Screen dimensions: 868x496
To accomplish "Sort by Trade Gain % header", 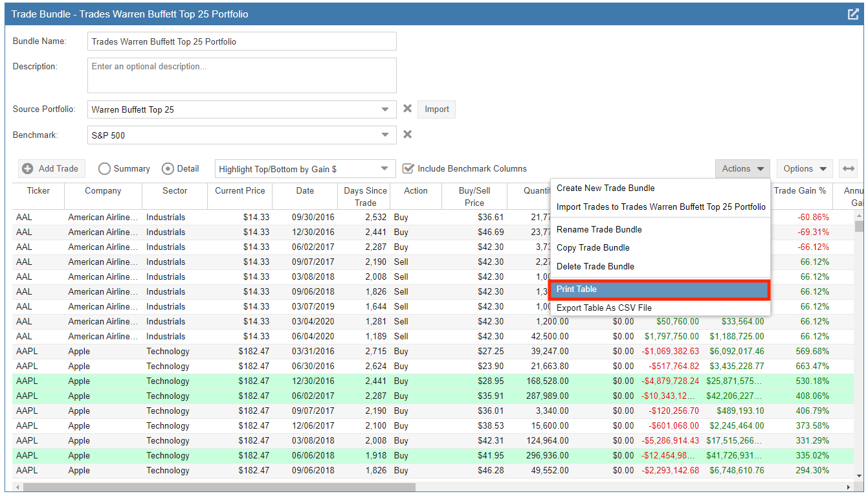I will point(800,196).
